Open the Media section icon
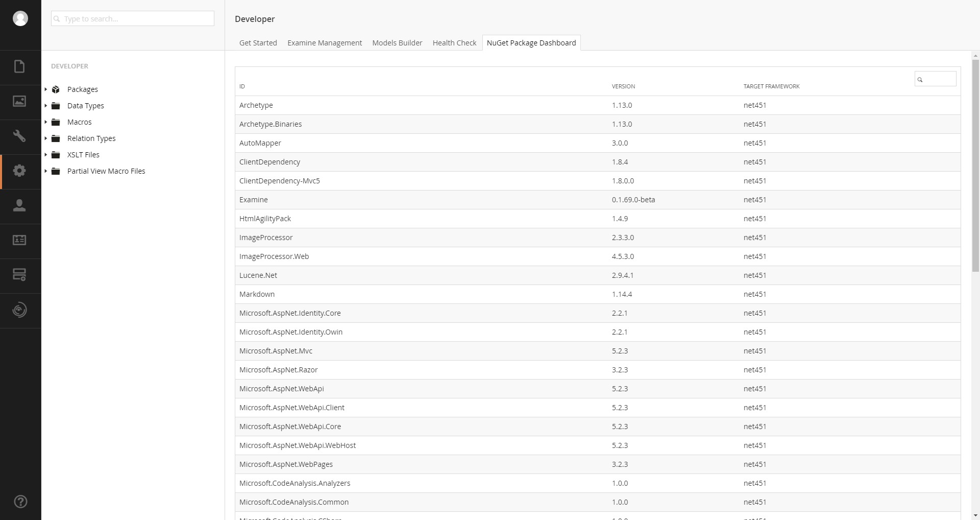 pyautogui.click(x=19, y=101)
